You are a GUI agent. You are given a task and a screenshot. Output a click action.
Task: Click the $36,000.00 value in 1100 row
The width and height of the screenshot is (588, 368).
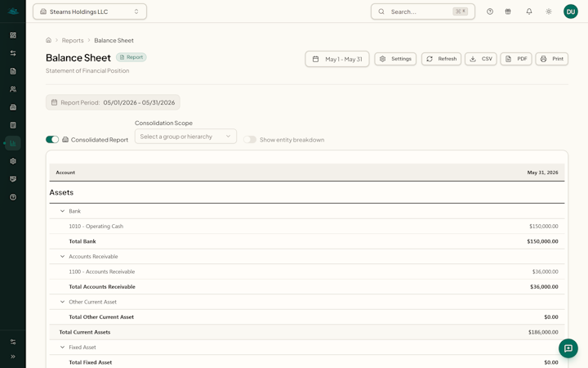click(545, 272)
